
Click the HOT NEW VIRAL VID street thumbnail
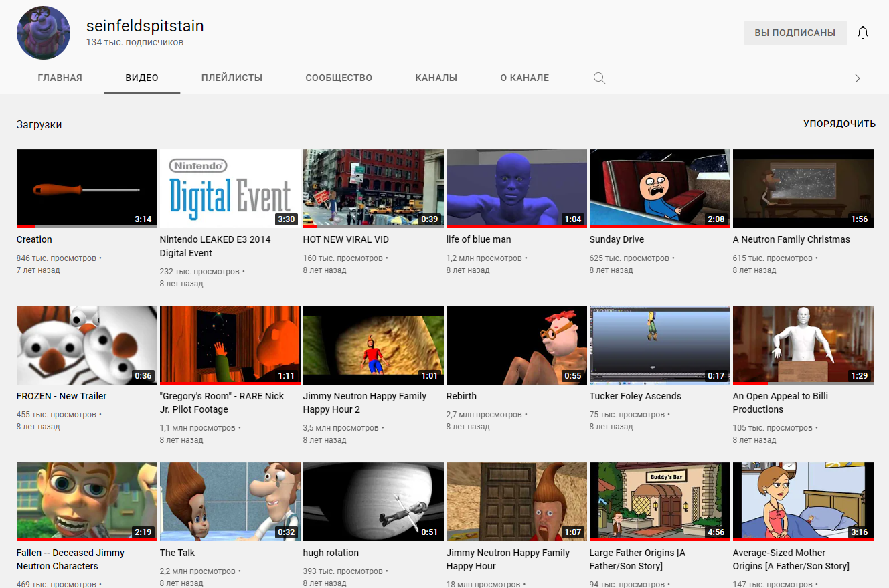pos(374,189)
